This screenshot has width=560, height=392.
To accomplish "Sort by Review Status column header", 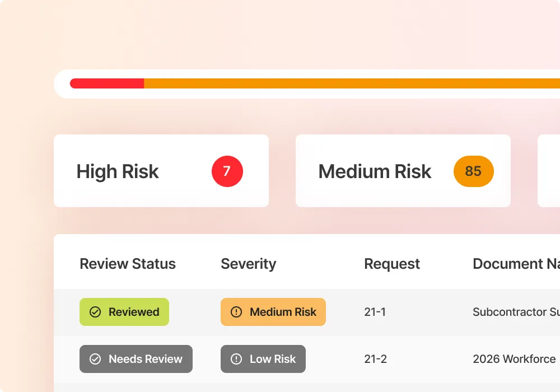I will [128, 264].
